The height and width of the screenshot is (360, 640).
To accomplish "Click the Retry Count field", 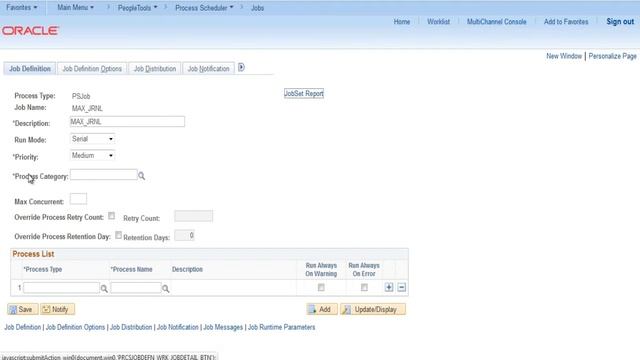I will coord(193,216).
